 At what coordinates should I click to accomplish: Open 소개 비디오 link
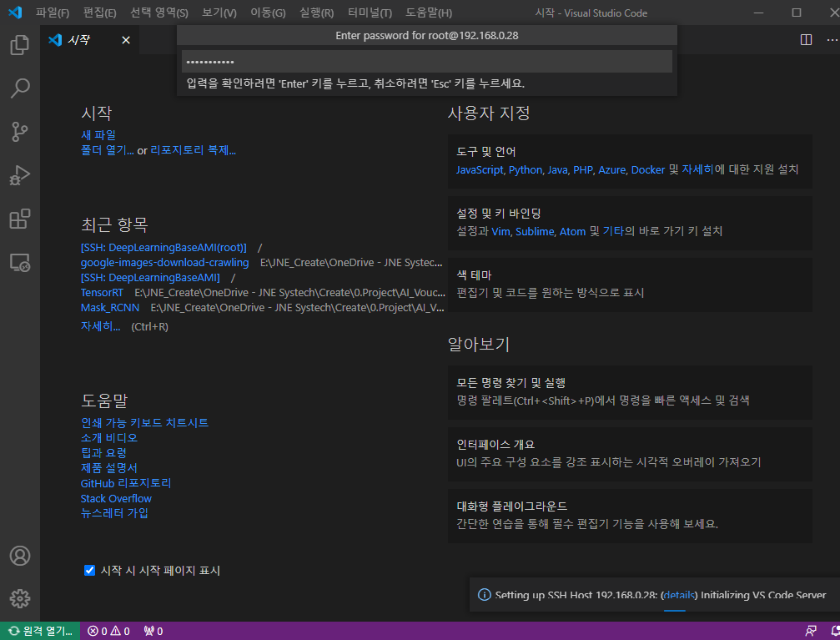coord(109,438)
